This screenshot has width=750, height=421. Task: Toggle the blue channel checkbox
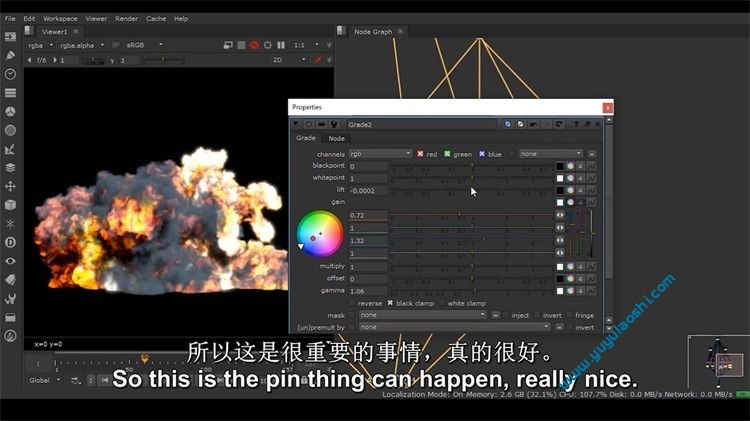482,154
